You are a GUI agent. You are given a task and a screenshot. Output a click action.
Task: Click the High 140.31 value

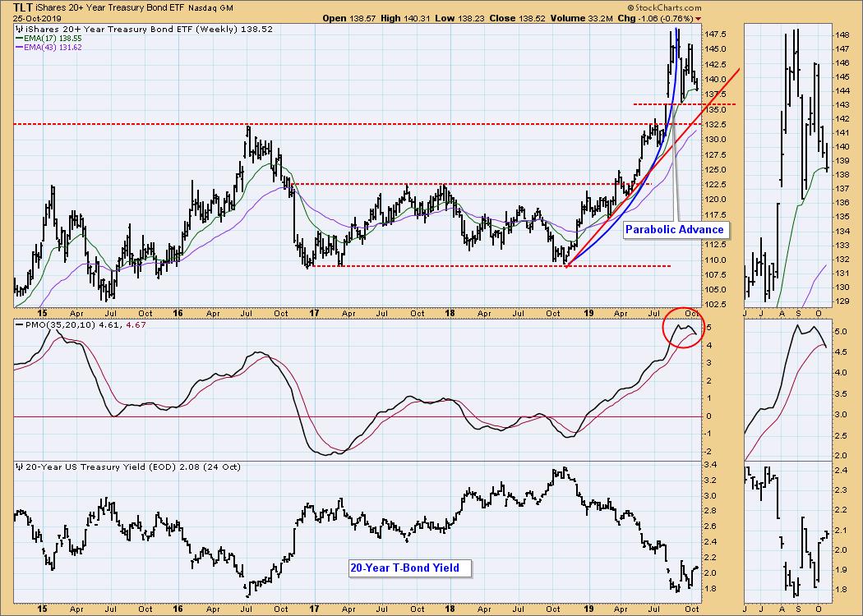(x=404, y=18)
